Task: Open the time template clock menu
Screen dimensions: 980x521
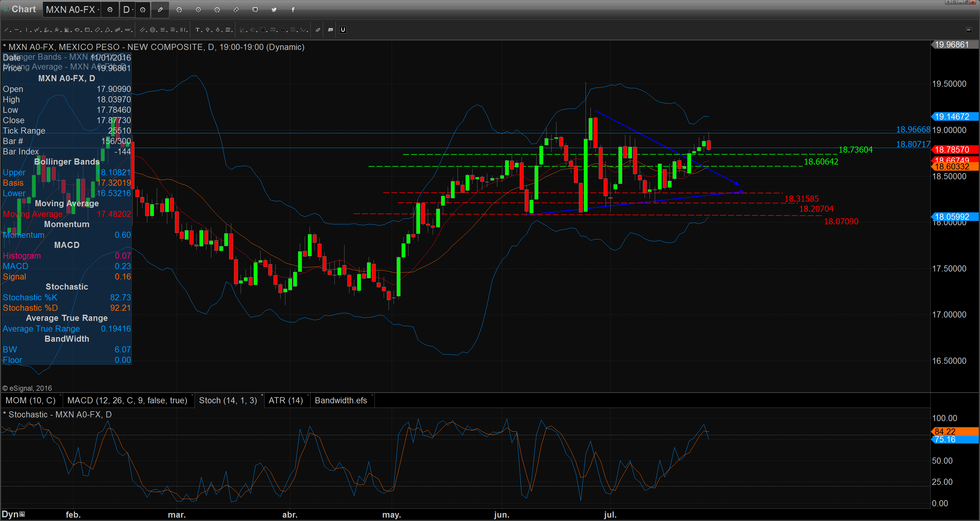Action: click(x=143, y=10)
